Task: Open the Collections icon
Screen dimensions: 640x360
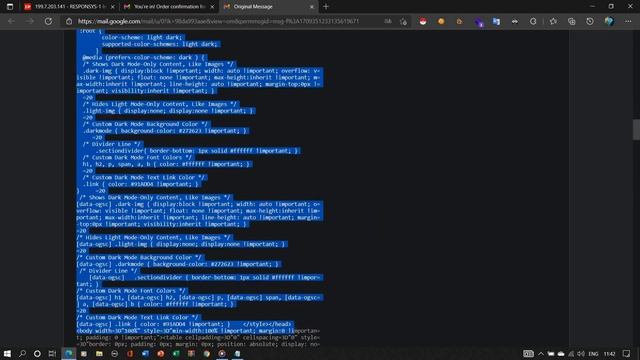Action: 571,21
